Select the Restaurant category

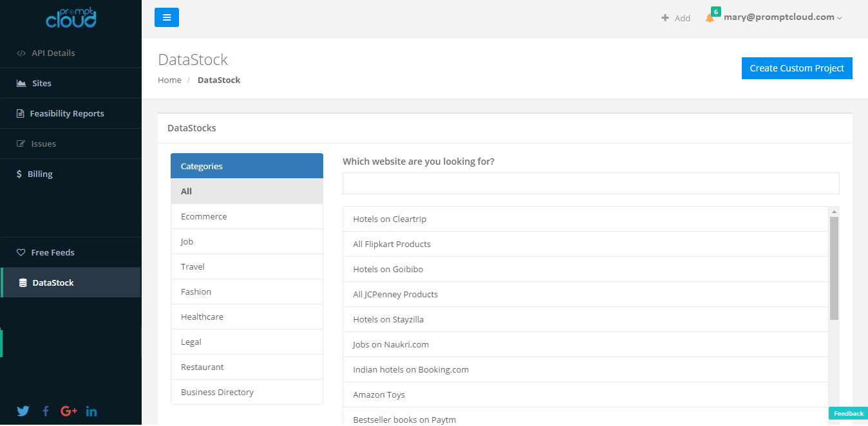point(247,367)
